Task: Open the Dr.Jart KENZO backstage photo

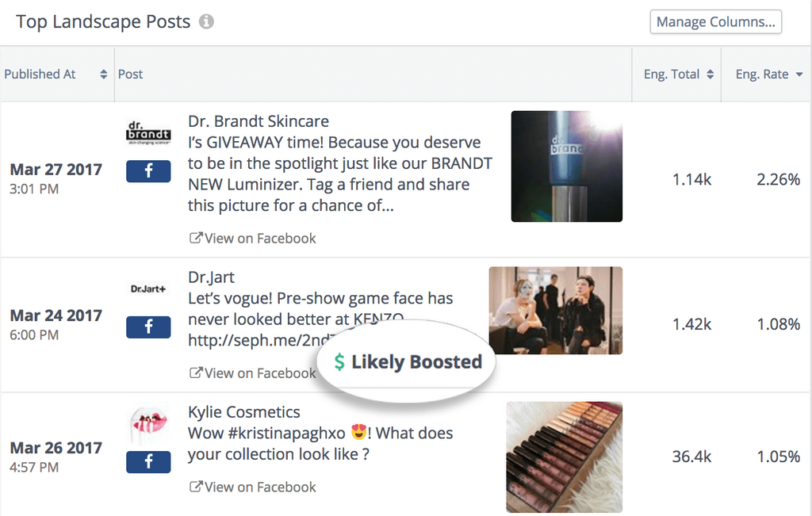Action: pos(555,309)
